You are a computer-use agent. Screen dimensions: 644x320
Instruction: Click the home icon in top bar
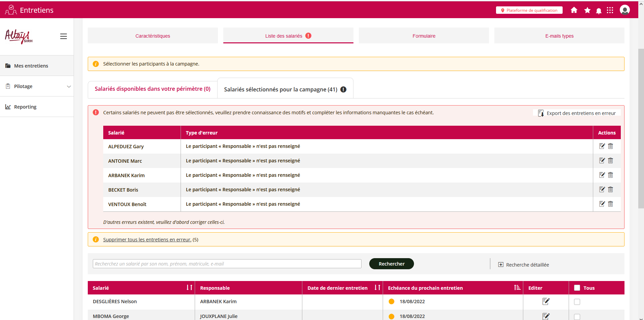tap(574, 10)
